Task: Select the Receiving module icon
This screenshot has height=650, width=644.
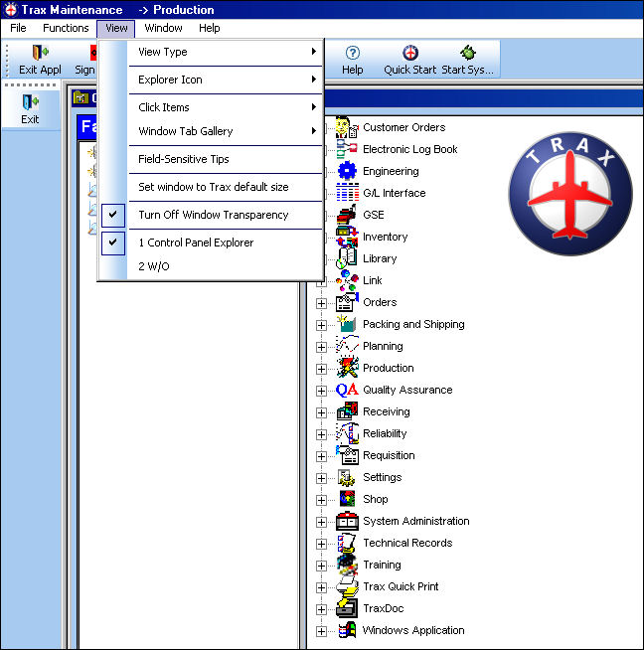Action: click(347, 411)
